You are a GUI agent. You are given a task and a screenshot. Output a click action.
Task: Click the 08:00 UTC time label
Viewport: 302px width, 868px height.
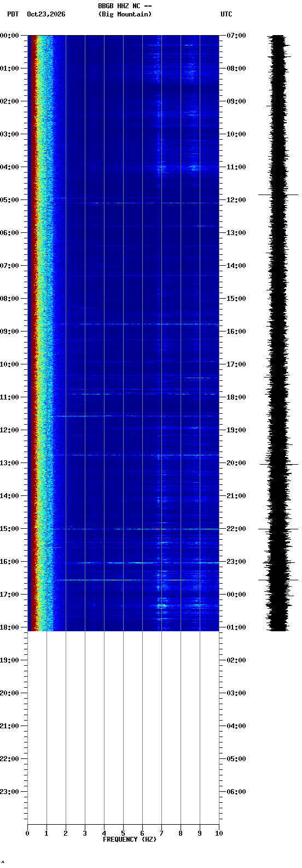[236, 68]
